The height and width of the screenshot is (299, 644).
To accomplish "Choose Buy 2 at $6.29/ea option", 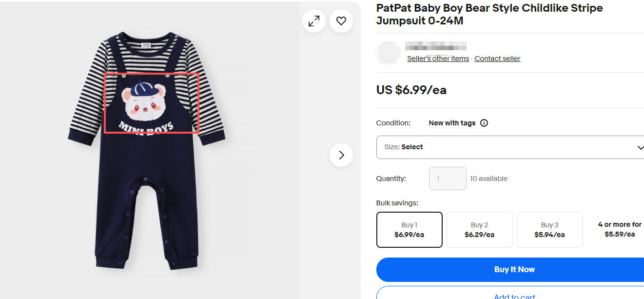I will [x=479, y=230].
